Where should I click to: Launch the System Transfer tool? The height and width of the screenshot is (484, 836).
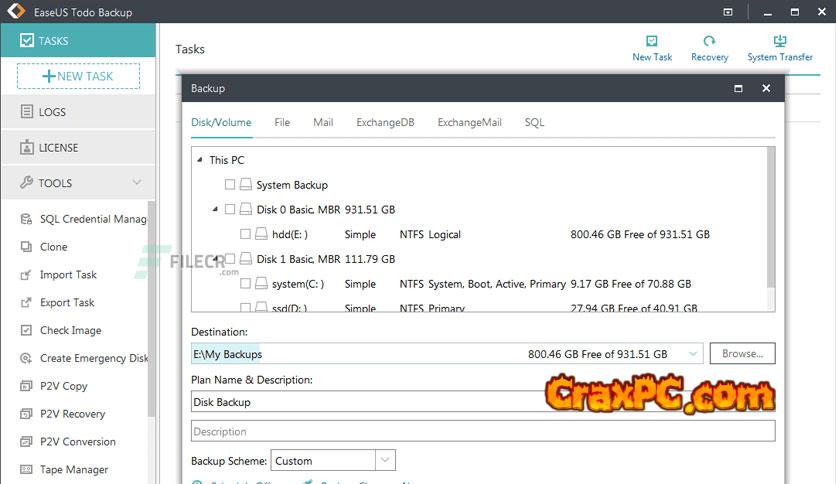(x=780, y=42)
